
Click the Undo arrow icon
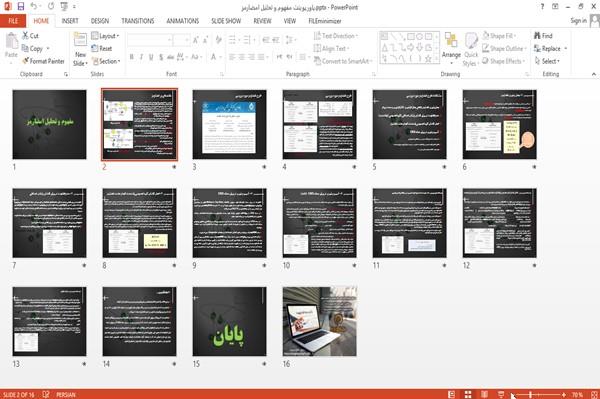[x=34, y=7]
